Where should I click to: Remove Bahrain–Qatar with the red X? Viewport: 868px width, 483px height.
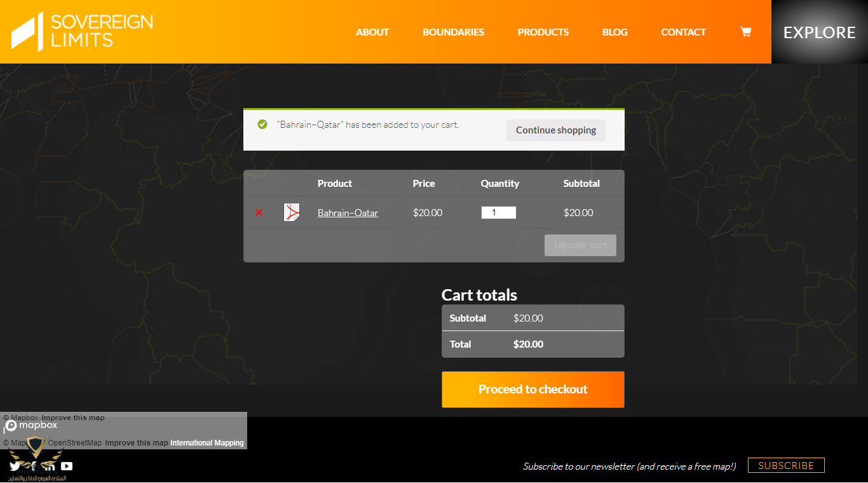coord(259,213)
